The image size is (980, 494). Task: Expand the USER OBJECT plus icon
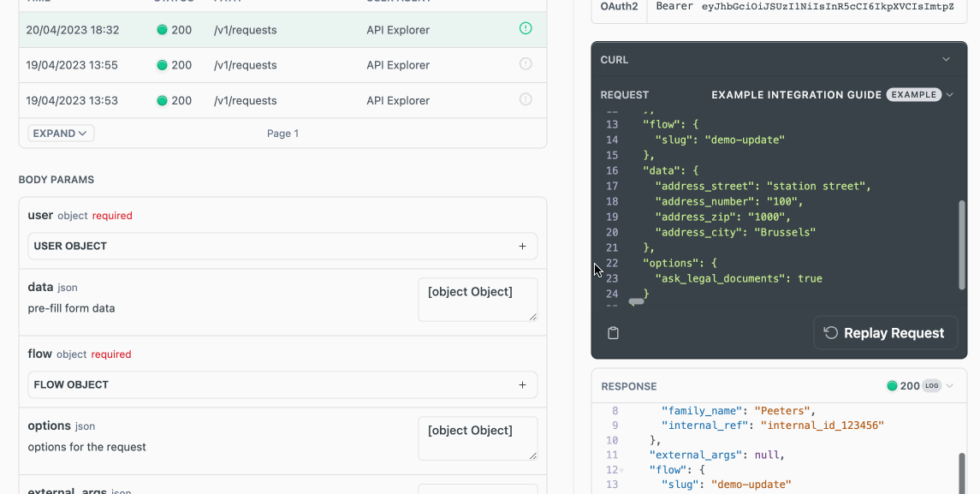pos(522,247)
